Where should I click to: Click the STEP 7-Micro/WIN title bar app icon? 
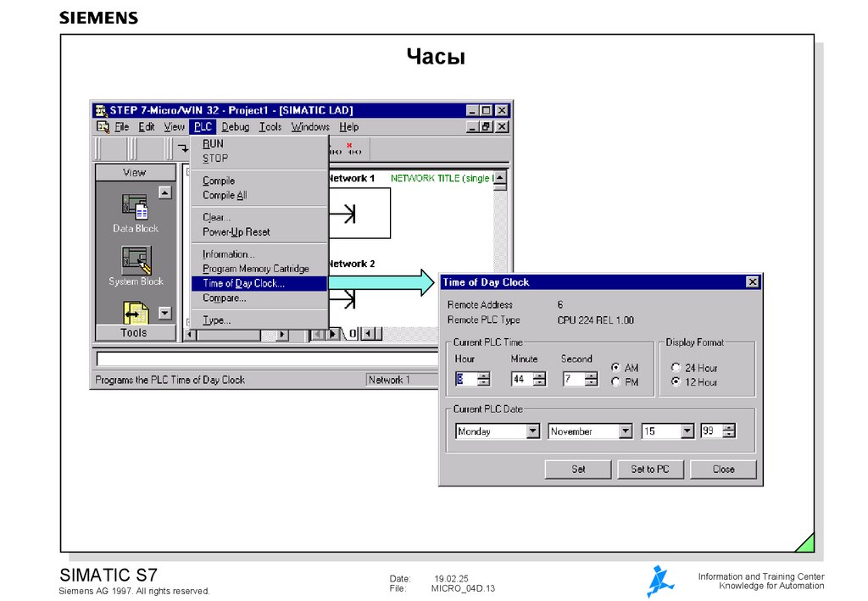click(101, 110)
